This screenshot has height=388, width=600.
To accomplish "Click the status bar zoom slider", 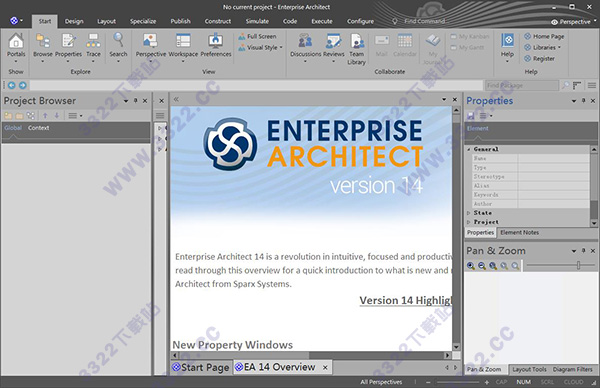I will click(457, 382).
